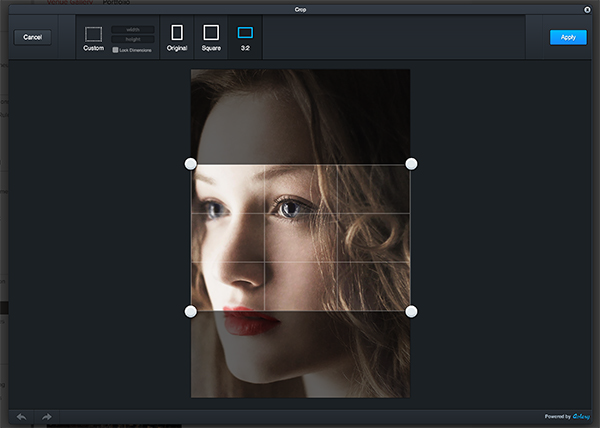
Task: Grab the top-left crop handle
Action: click(x=191, y=164)
